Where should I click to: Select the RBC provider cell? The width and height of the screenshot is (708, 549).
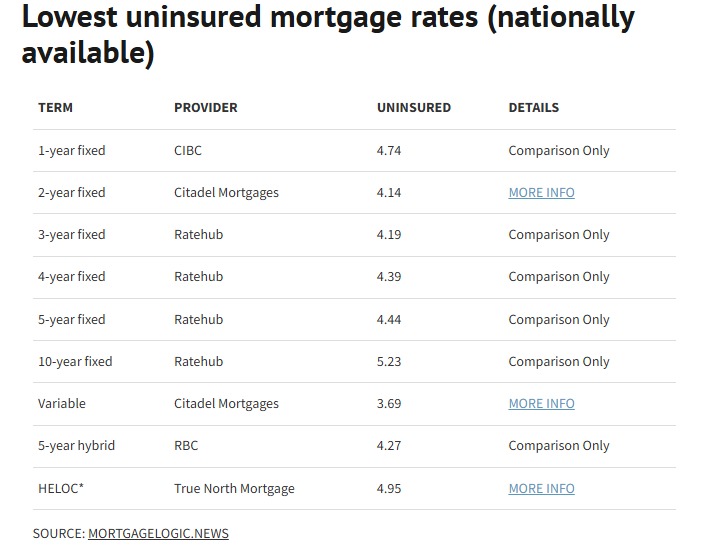click(x=187, y=445)
